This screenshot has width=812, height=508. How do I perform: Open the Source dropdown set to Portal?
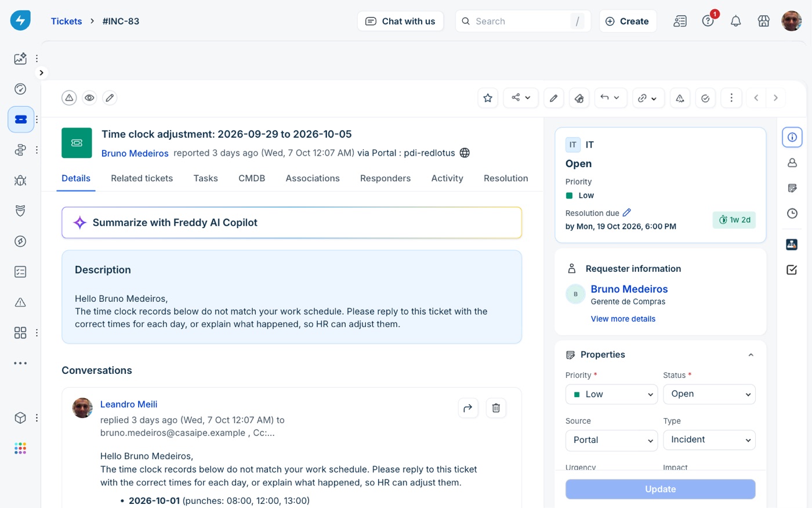611,440
